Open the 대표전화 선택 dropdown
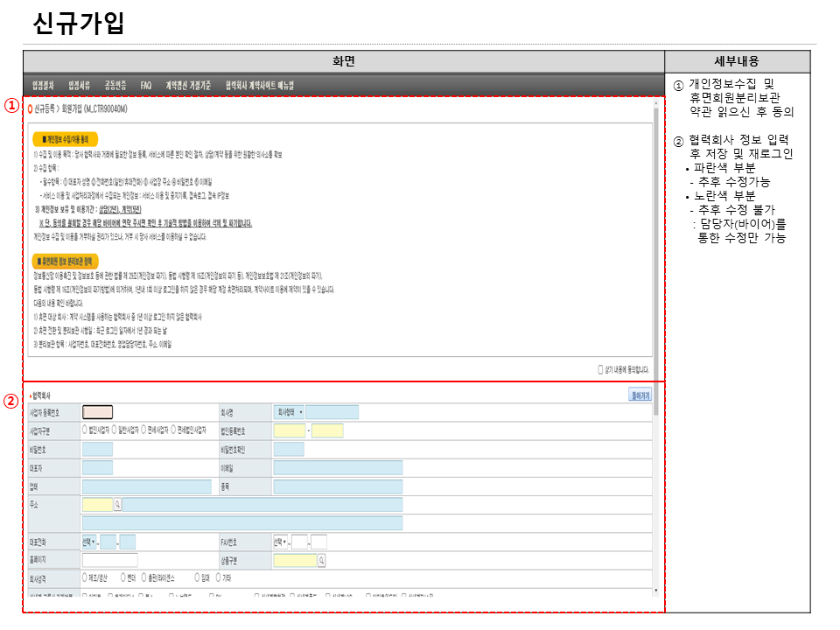The width and height of the screenshot is (840, 630). (89, 542)
